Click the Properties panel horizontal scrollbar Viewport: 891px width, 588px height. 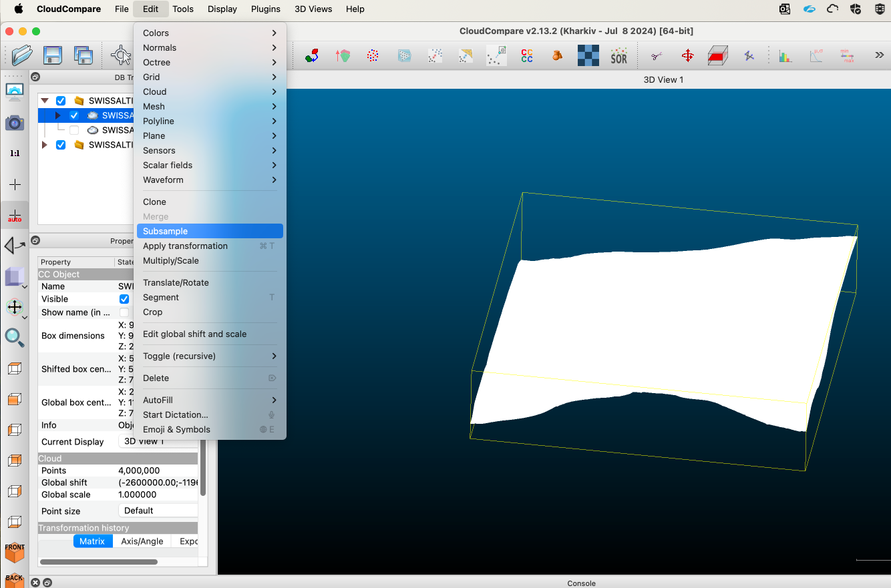pos(99,562)
